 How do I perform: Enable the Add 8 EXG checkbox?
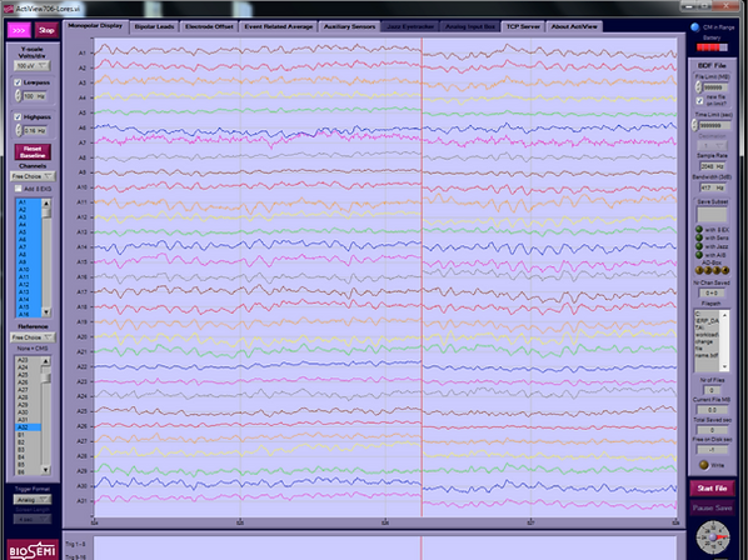pyautogui.click(x=18, y=188)
